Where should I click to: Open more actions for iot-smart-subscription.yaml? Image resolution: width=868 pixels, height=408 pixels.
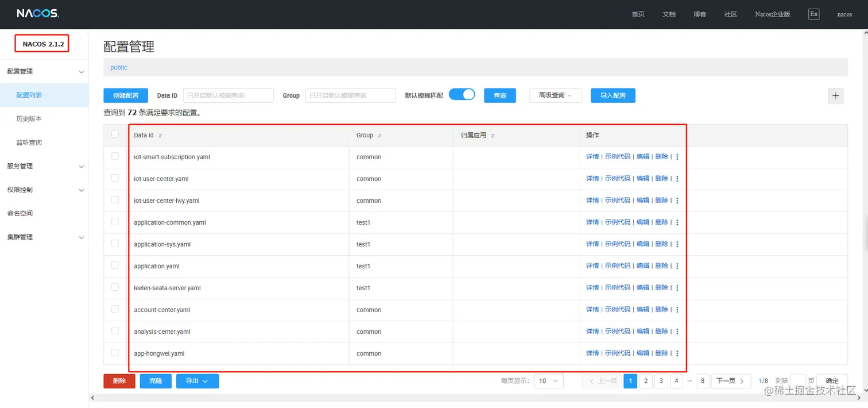[677, 157]
